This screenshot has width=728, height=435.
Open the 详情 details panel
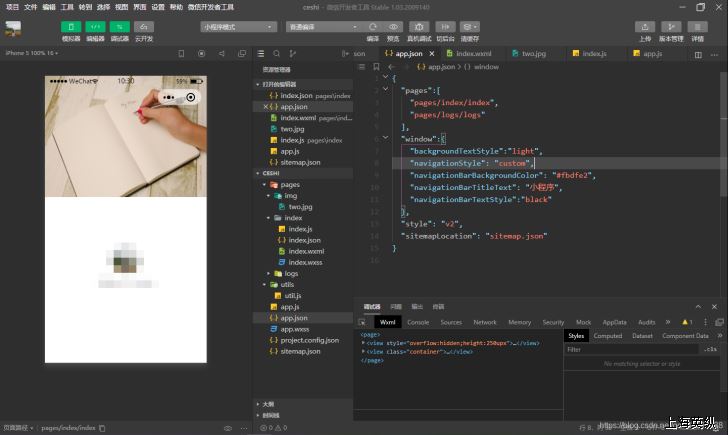coord(697,27)
